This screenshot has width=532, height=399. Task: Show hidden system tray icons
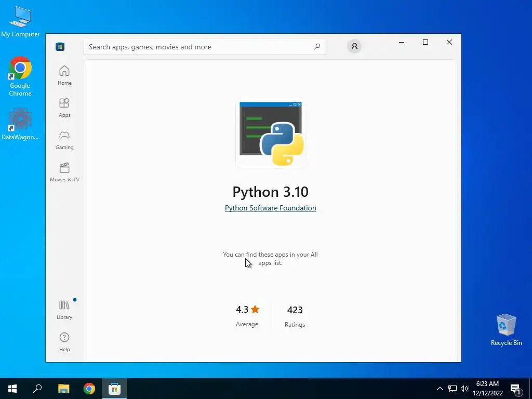pyautogui.click(x=440, y=389)
